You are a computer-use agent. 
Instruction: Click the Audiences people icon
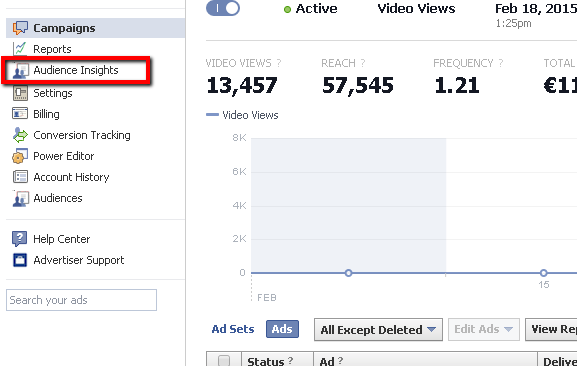tap(20, 198)
